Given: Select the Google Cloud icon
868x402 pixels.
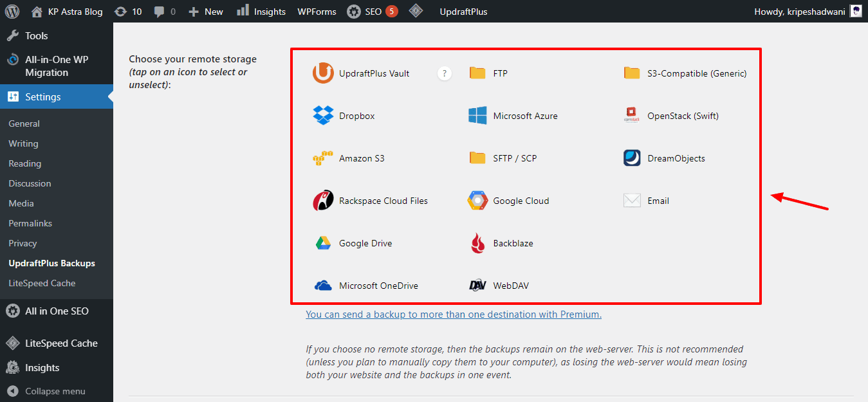Looking at the screenshot, I should [x=477, y=201].
